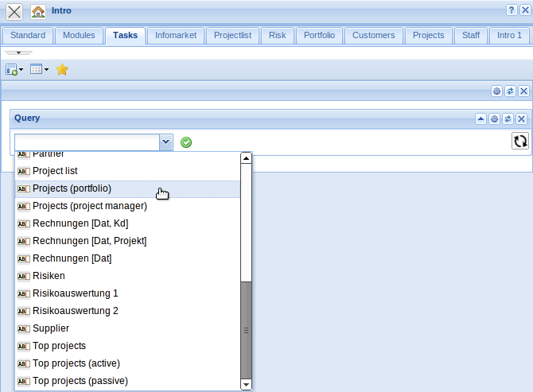Viewport: 533px width, 392px height.
Task: Click the Query panel refresh icon
Action: click(x=508, y=118)
